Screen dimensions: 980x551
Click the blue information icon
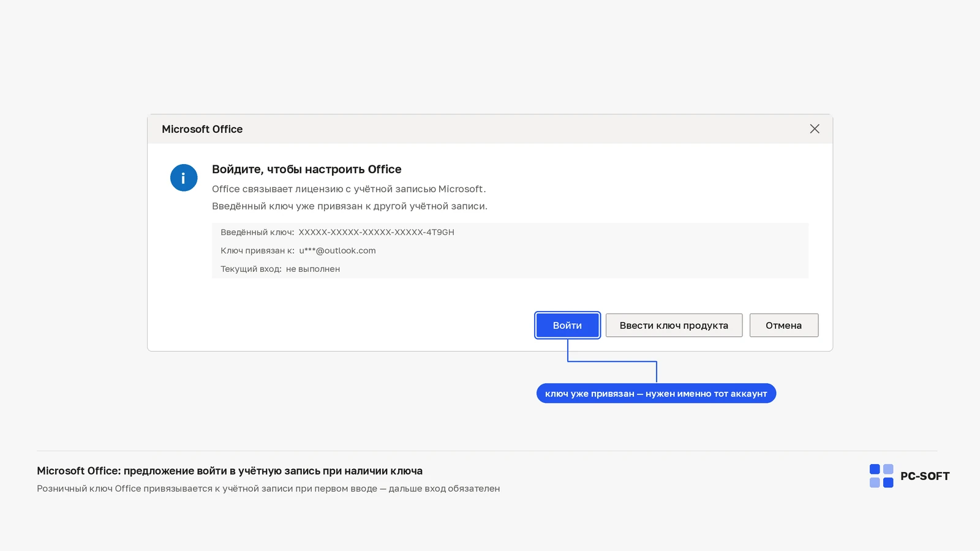pos(184,178)
